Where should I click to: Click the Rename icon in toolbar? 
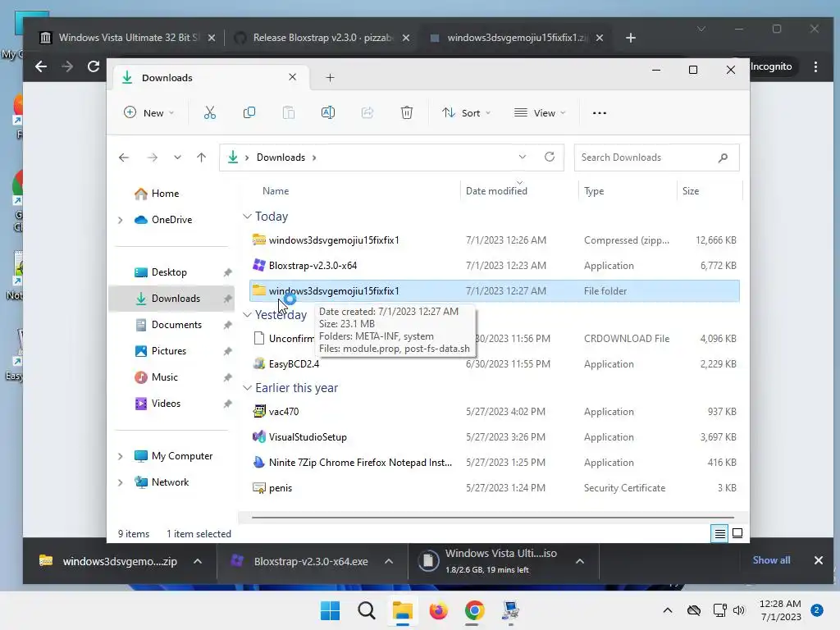click(328, 112)
